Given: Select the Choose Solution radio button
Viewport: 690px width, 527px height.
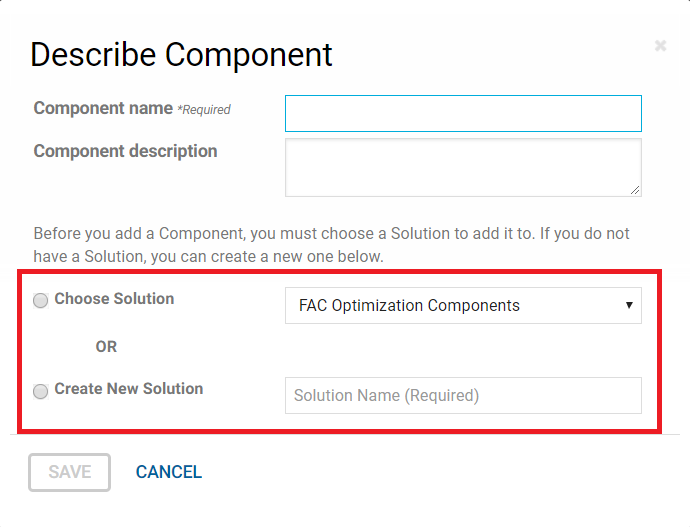Looking at the screenshot, I should (41, 300).
